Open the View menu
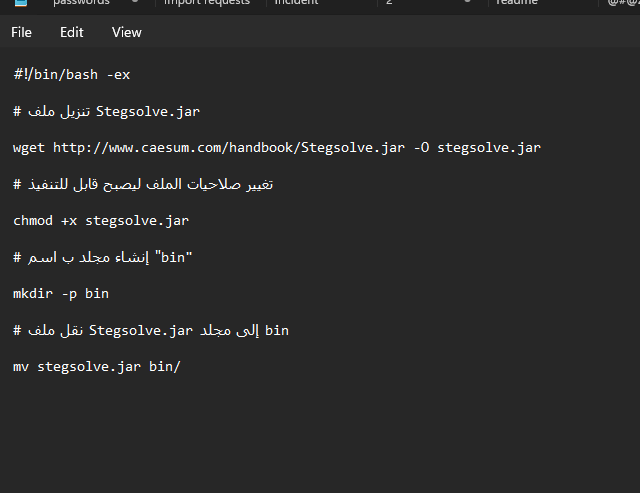The width and height of the screenshot is (640, 493). (127, 32)
